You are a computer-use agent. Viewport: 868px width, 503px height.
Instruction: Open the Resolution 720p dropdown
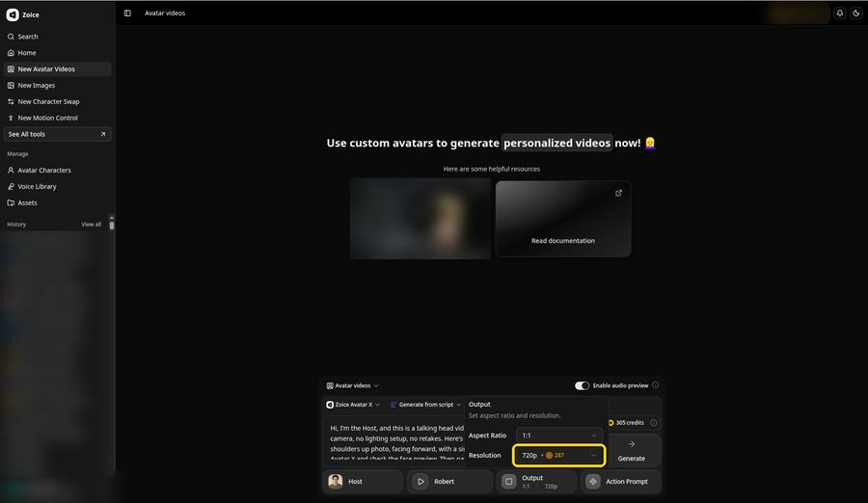click(559, 456)
